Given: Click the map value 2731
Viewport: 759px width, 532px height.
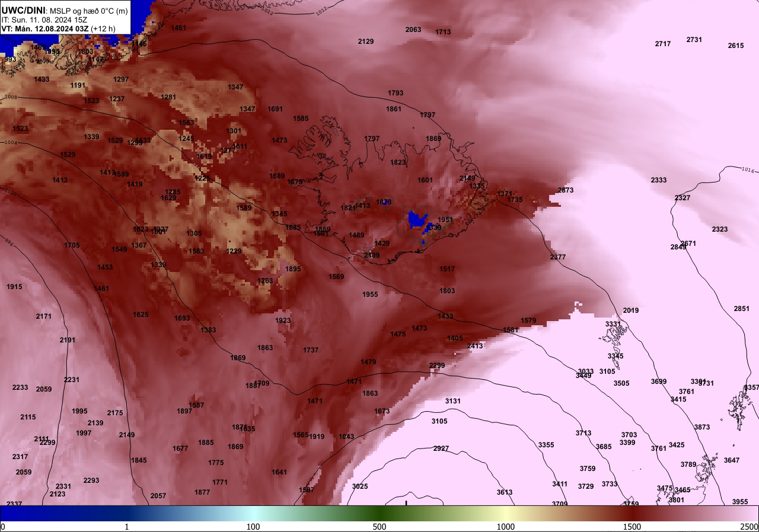Looking at the screenshot, I should coord(694,40).
